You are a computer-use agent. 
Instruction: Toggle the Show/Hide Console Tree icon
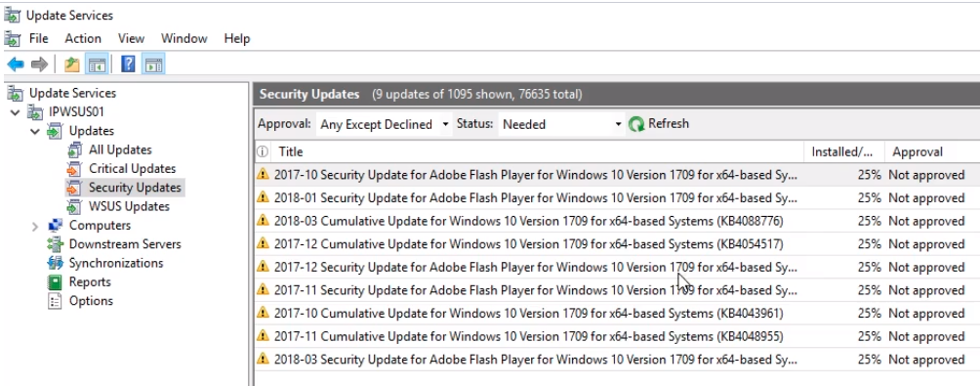[97, 64]
